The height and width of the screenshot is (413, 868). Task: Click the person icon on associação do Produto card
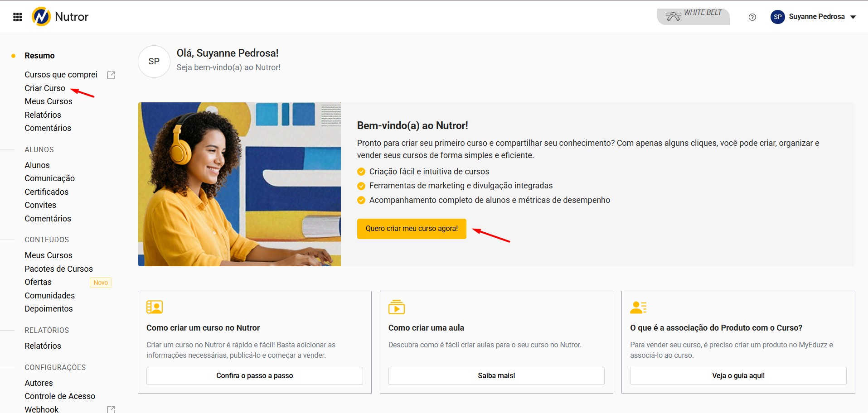(638, 307)
